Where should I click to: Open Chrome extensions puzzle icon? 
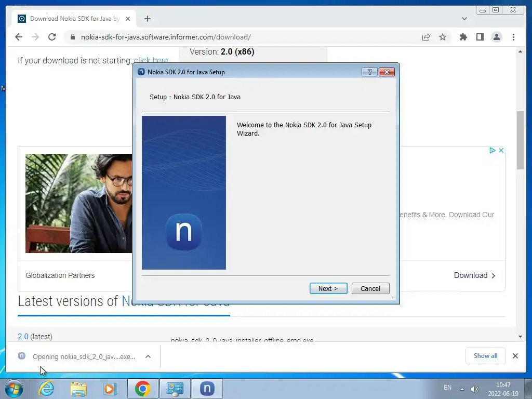tap(463, 37)
